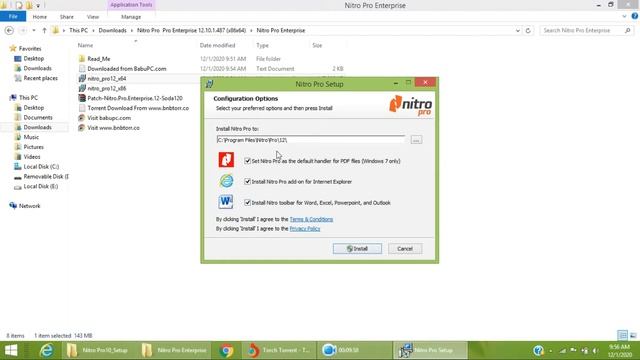Select Patch-Nitro.Pro.Enterprise.12-Soda120 file

pyautogui.click(x=135, y=98)
